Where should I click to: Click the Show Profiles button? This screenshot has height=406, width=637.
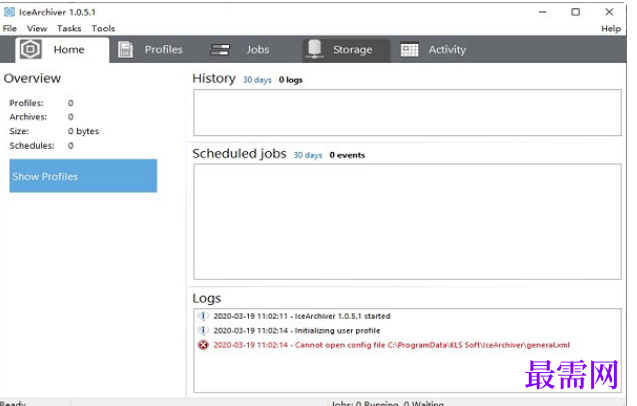click(x=83, y=176)
